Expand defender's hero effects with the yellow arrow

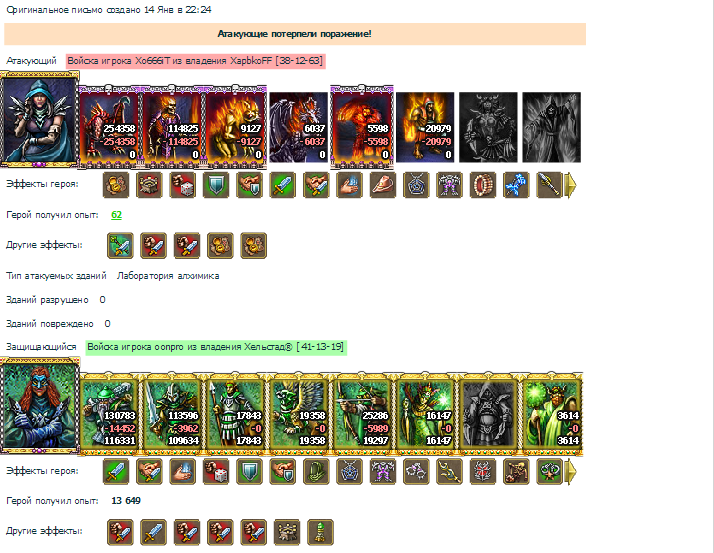click(x=571, y=471)
